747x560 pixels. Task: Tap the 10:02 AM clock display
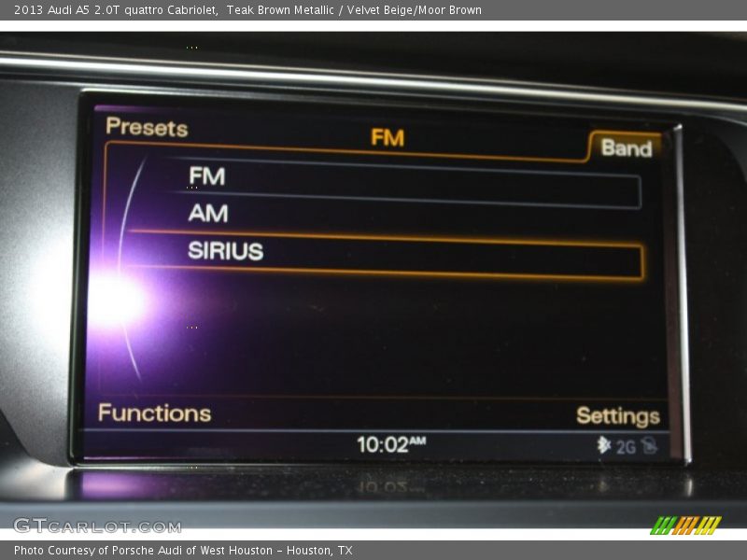pyautogui.click(x=390, y=444)
